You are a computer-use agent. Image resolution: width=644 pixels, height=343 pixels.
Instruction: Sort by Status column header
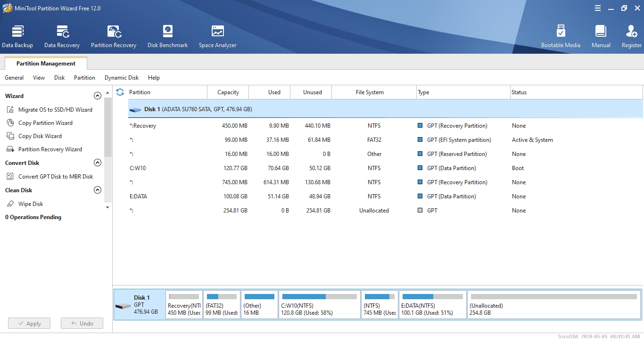(576, 92)
